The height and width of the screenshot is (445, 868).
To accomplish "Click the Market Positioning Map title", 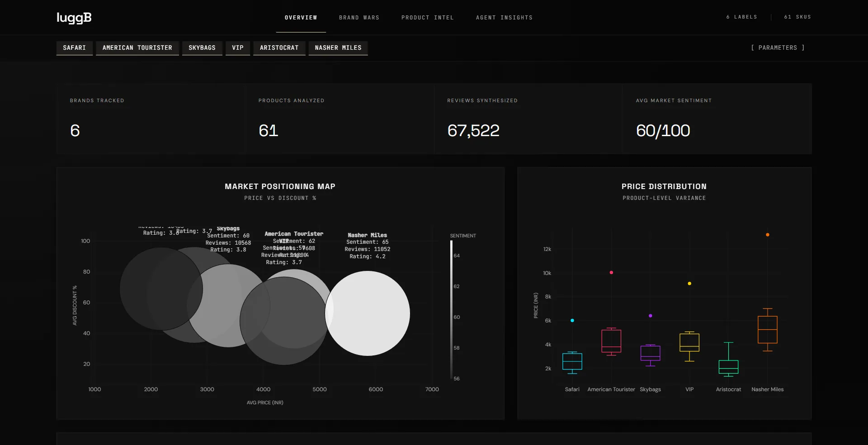I will tap(280, 186).
